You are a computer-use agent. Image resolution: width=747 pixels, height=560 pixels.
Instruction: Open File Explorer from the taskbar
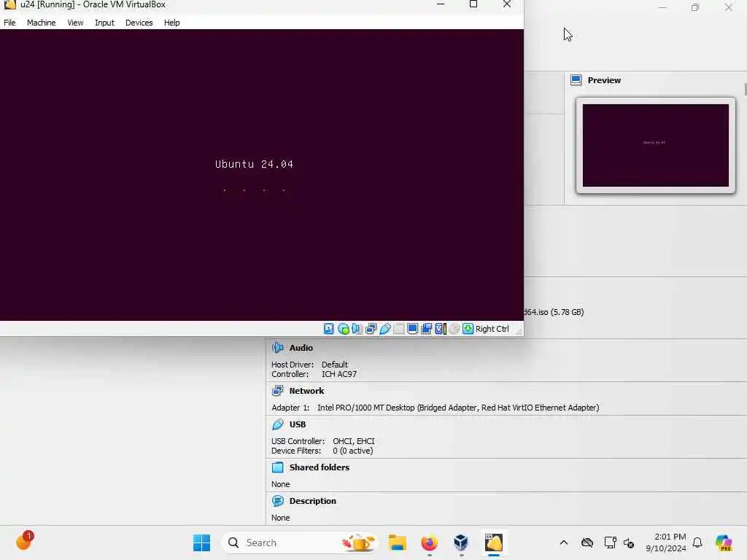coord(397,542)
